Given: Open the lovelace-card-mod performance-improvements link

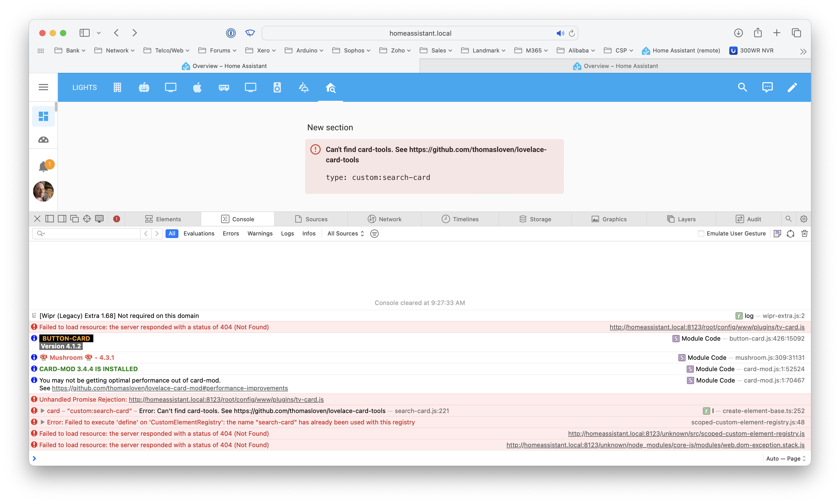Looking at the screenshot, I should [x=170, y=388].
